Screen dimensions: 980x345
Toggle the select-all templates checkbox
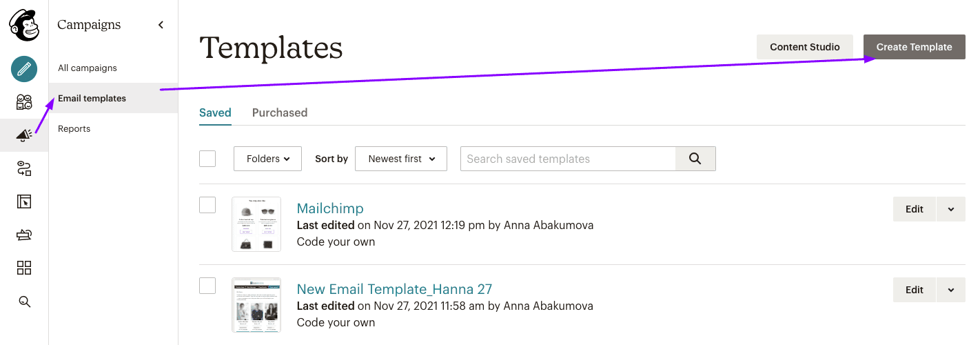[x=207, y=159]
